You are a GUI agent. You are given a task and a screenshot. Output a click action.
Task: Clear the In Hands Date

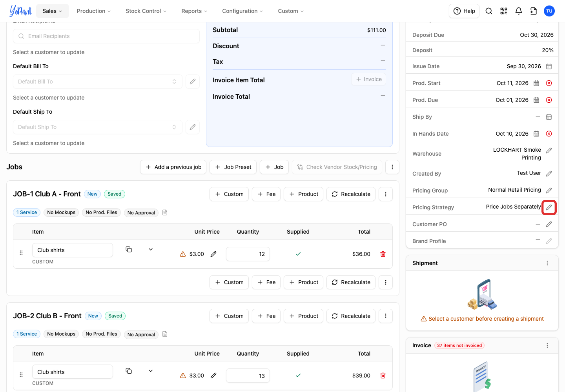[x=549, y=134]
